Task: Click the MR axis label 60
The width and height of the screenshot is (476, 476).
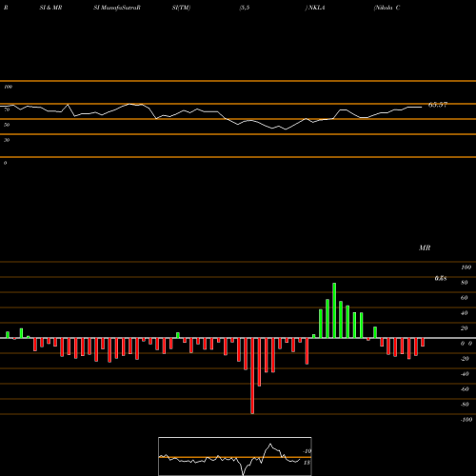Action: point(465,298)
